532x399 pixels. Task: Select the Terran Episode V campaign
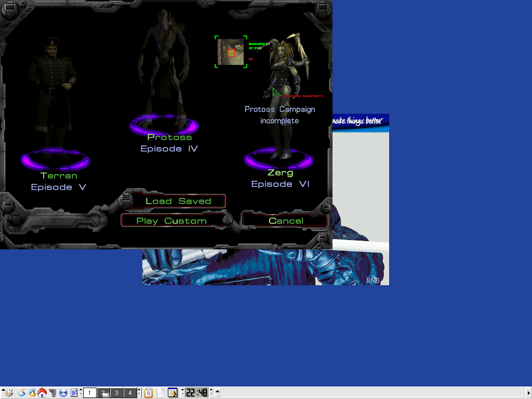tap(59, 181)
